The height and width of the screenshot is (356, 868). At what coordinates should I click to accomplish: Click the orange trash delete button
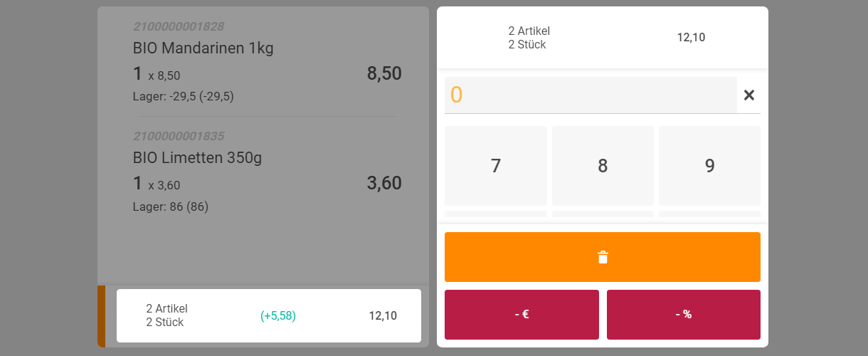point(602,257)
